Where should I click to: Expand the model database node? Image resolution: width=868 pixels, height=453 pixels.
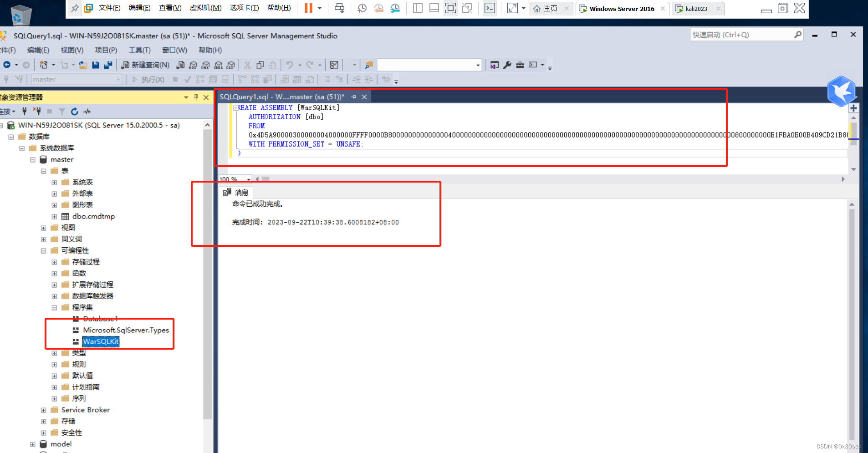click(x=33, y=444)
